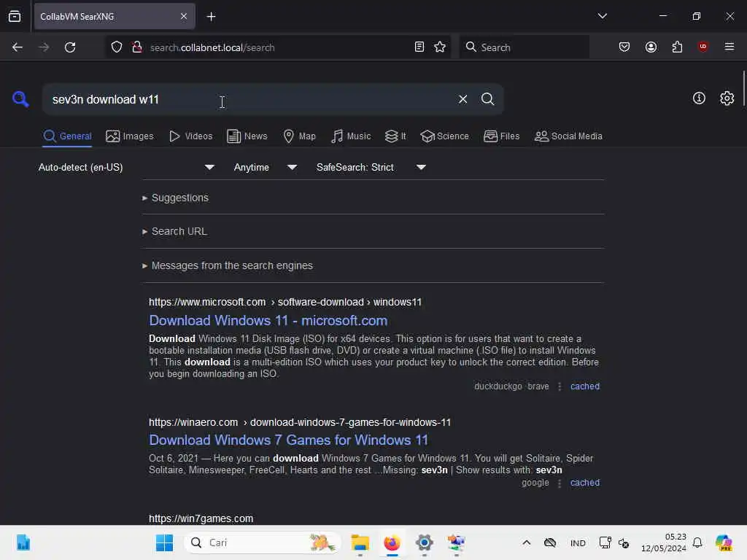
Task: Click the winaero.com result URL
Action: (300, 422)
